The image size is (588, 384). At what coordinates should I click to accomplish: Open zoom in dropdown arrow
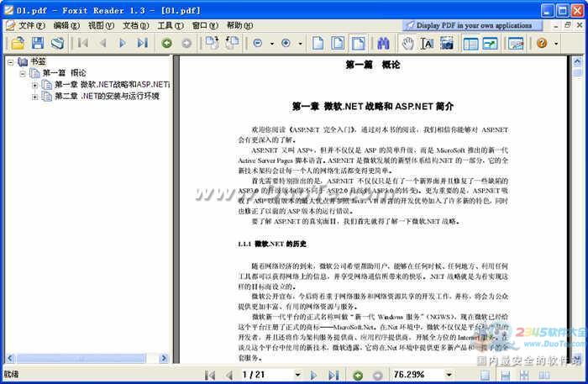pyautogui.click(x=301, y=44)
